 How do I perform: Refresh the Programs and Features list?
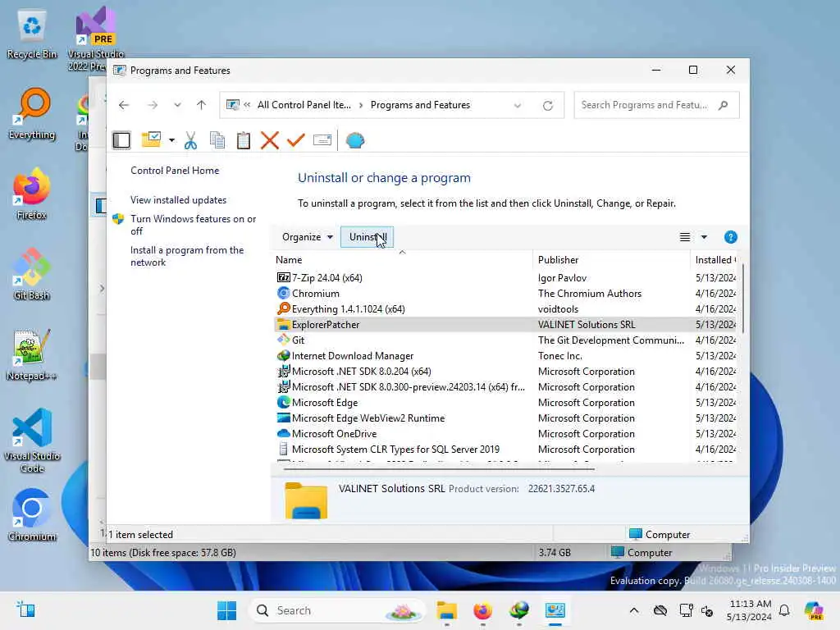coord(547,106)
